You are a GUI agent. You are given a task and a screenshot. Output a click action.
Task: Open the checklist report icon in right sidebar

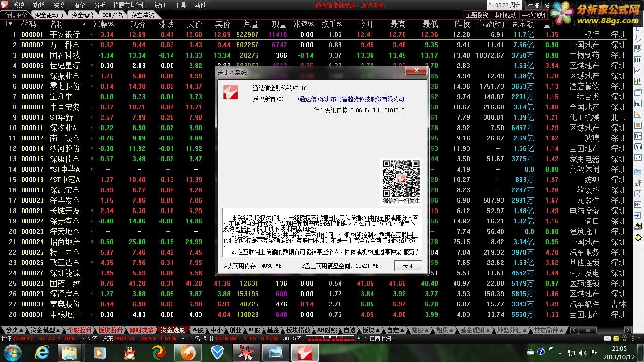click(x=638, y=49)
